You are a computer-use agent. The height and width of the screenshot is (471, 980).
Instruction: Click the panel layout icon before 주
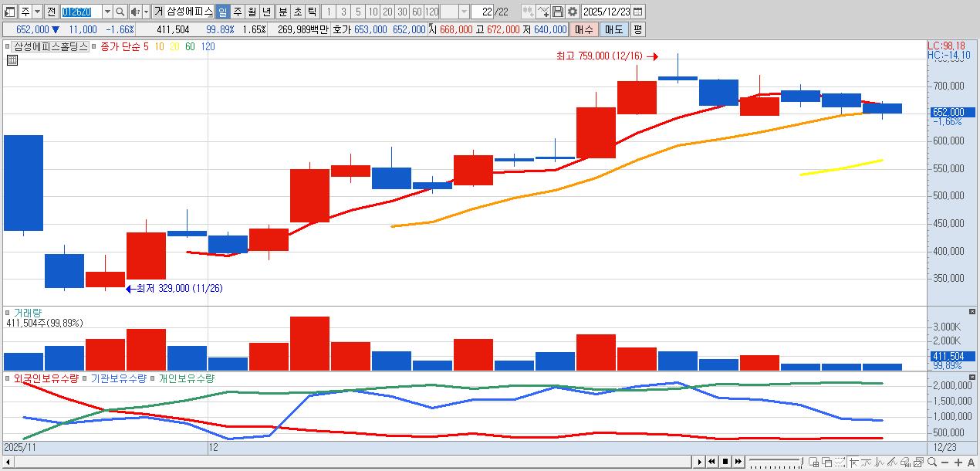tap(10, 12)
